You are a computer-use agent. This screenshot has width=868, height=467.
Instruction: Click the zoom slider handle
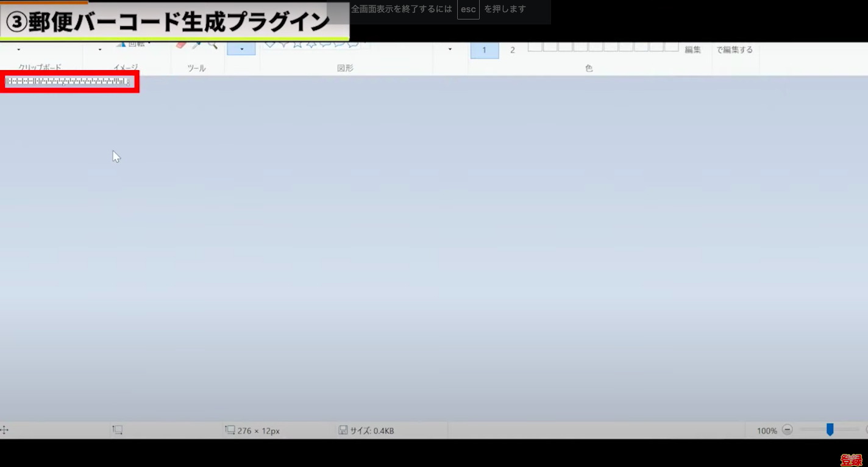click(x=830, y=430)
